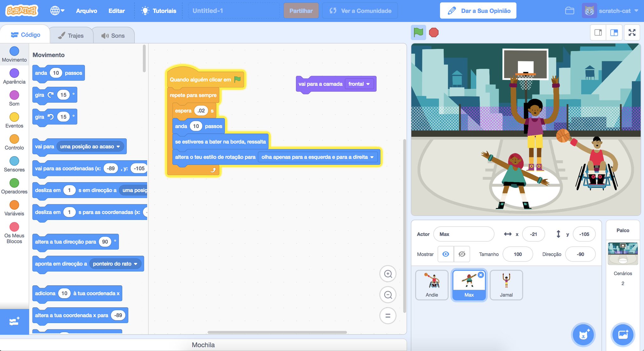Screen dimensions: 644x351
Task: Hide the sprite with crossed-eye icon
Action: 462,254
